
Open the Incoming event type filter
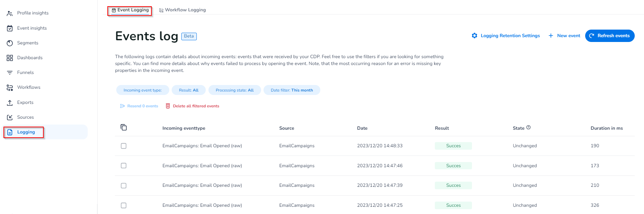tap(142, 90)
